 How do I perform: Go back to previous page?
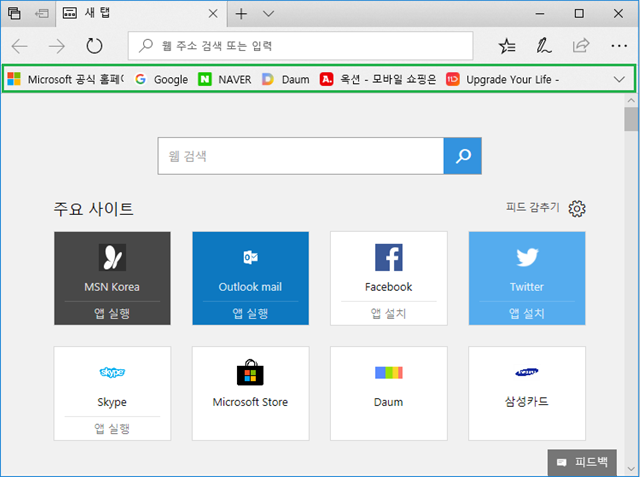click(x=20, y=46)
